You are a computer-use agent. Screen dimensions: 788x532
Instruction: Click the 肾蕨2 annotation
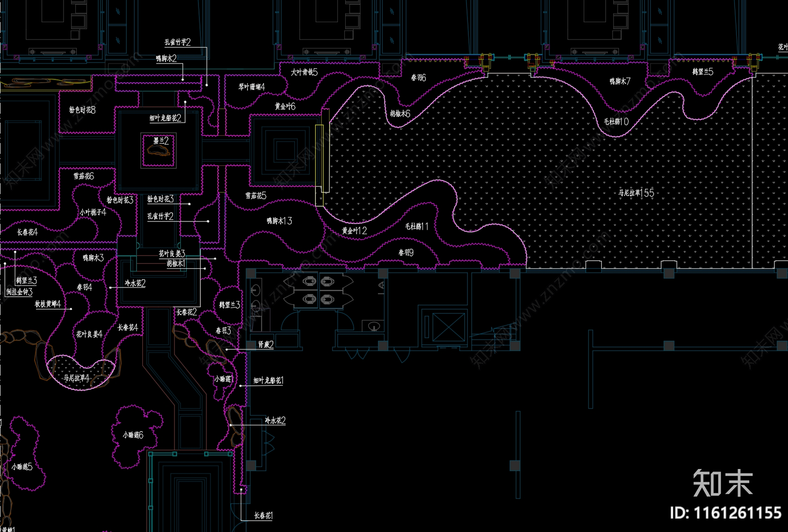[x=266, y=344]
